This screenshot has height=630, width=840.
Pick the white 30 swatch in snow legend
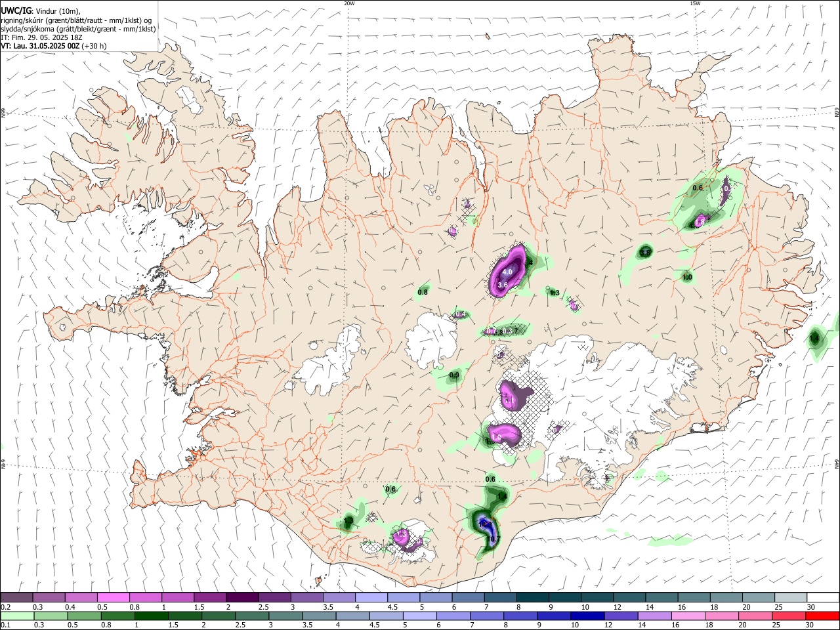coord(822,597)
